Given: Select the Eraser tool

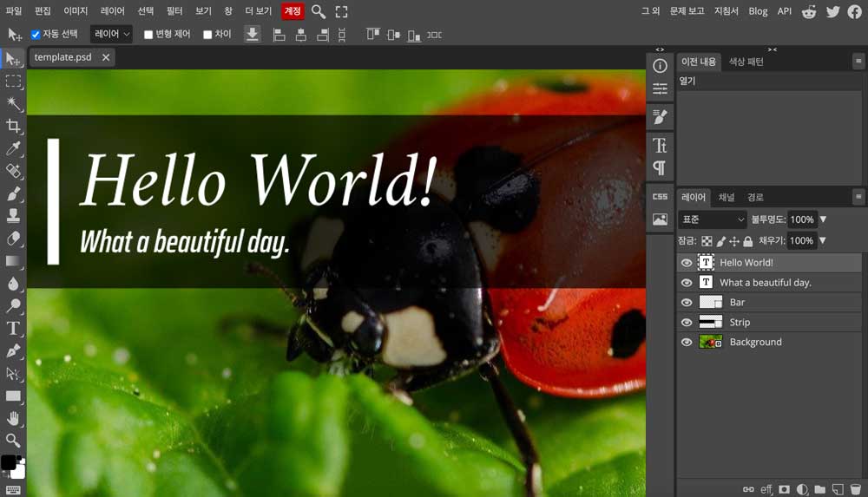Looking at the screenshot, I should click(x=13, y=239).
